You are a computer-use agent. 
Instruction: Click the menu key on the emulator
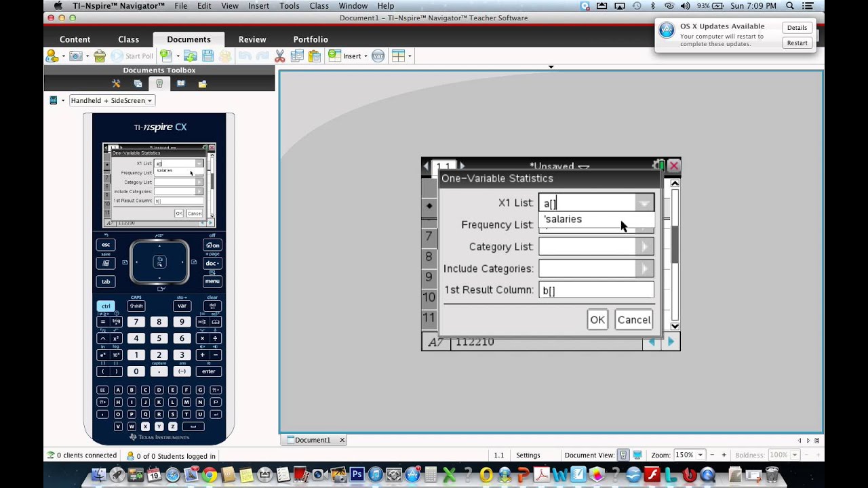coord(212,281)
